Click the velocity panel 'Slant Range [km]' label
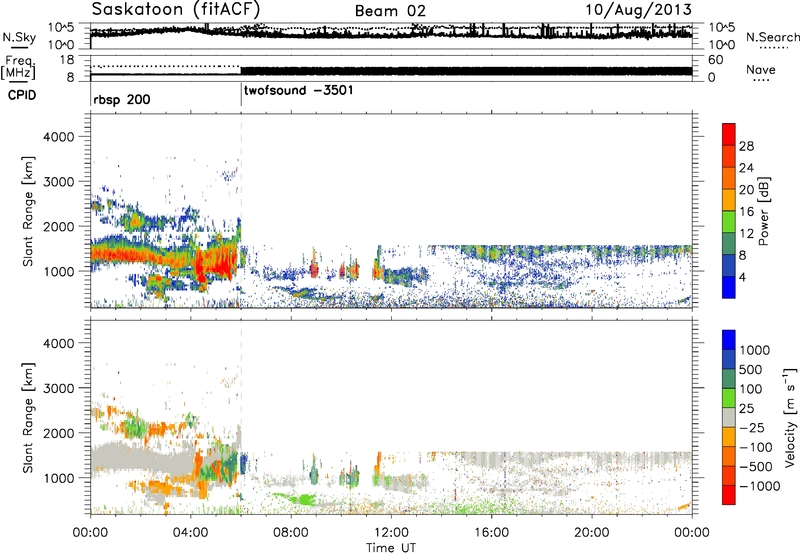Screen dimensions: 800x554 [x=28, y=418]
